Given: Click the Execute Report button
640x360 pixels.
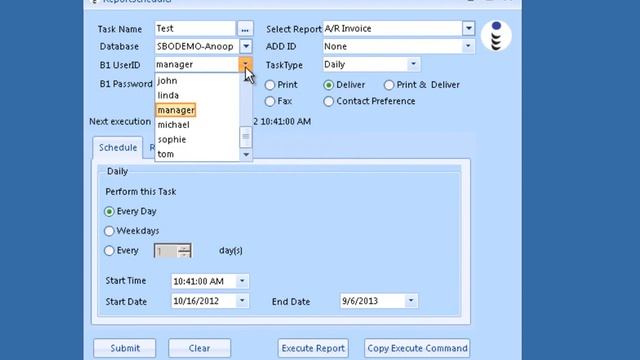Looking at the screenshot, I should (x=313, y=348).
